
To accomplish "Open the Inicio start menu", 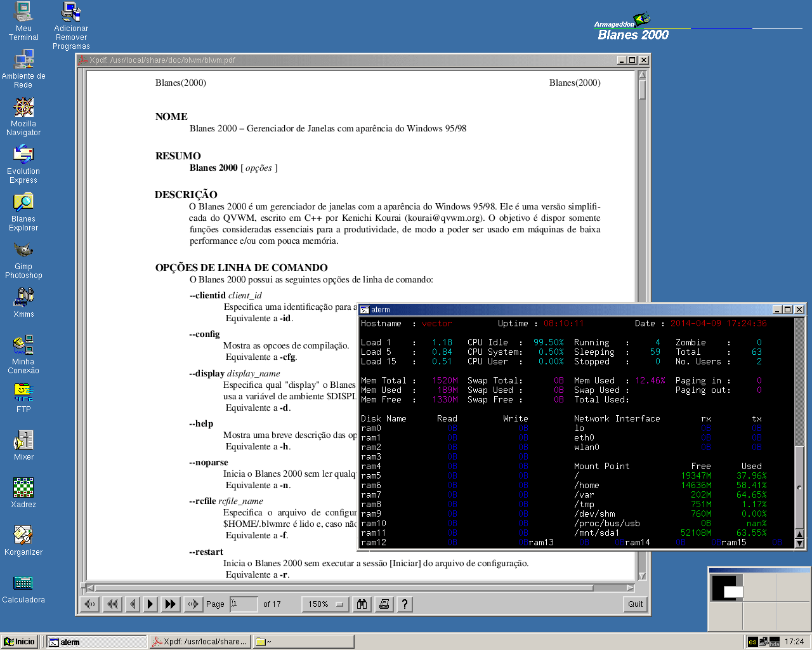I will coord(20,642).
